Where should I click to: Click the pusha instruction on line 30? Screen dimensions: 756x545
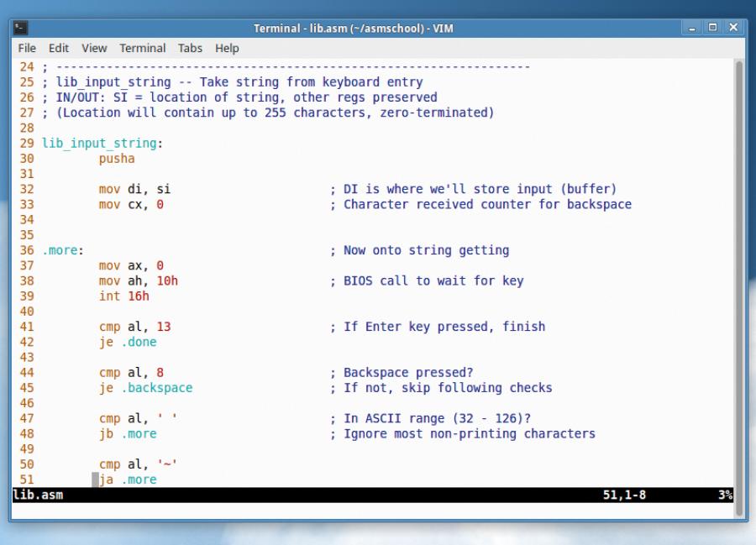117,159
